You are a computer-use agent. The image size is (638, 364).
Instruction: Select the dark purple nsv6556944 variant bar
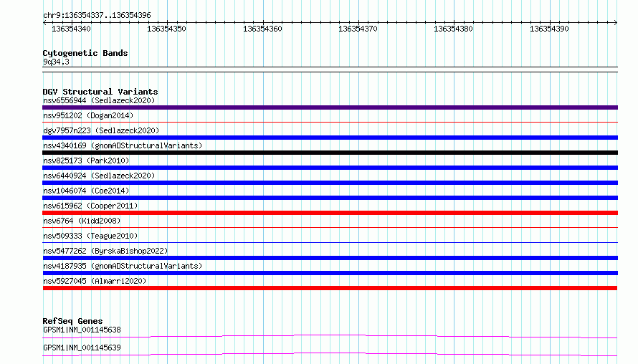pyautogui.click(x=330, y=107)
